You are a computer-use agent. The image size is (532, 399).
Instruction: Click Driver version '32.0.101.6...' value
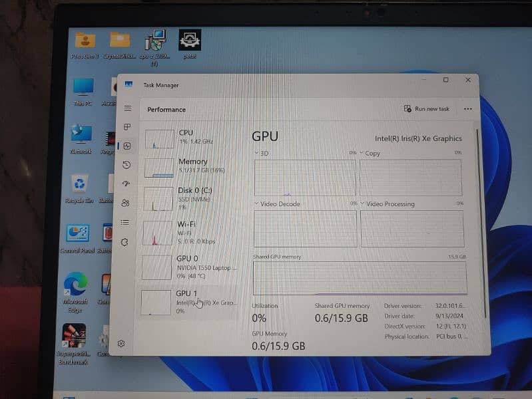pyautogui.click(x=450, y=306)
